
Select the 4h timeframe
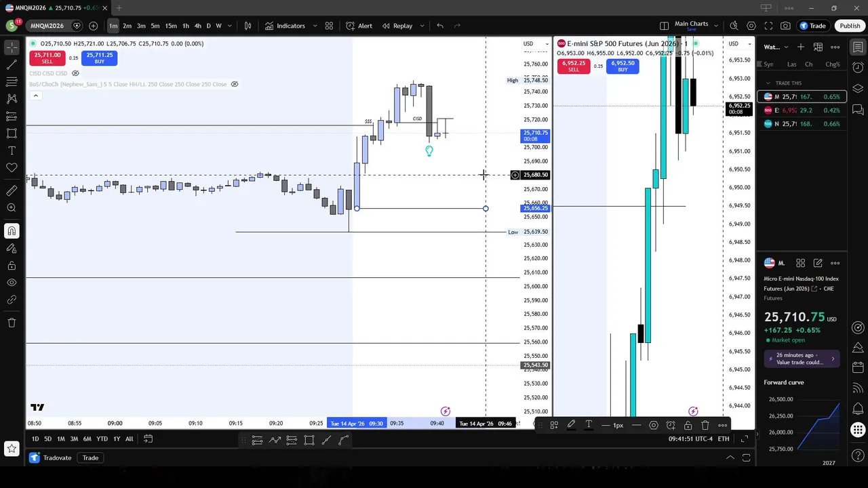tap(197, 26)
